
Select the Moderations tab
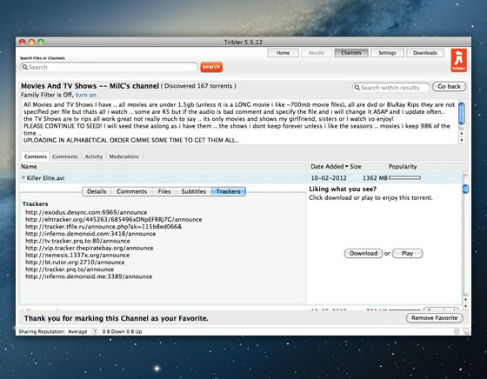(124, 156)
